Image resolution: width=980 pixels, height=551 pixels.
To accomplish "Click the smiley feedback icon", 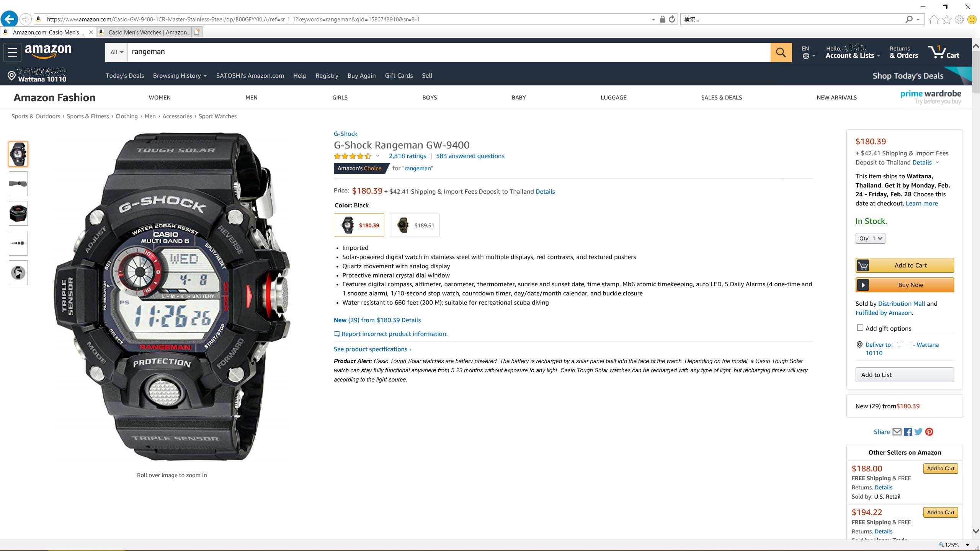I will tap(972, 19).
